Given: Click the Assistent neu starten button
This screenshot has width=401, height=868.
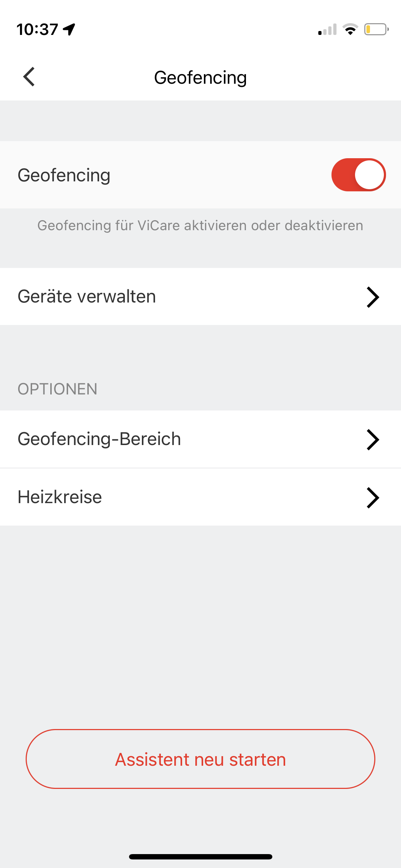Looking at the screenshot, I should pyautogui.click(x=200, y=759).
